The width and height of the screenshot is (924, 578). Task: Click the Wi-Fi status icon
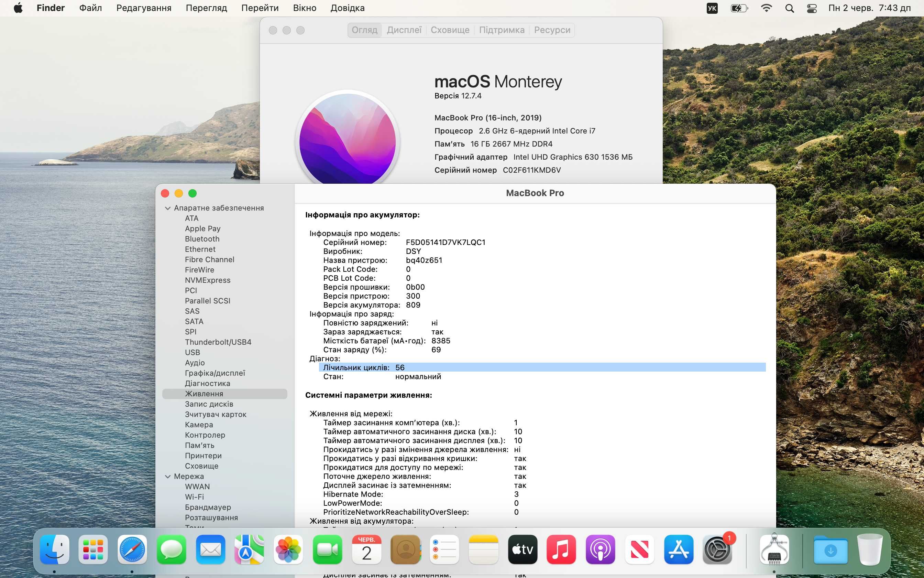[x=766, y=8]
